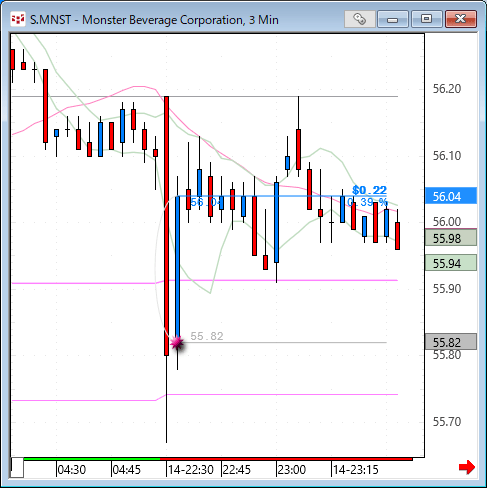Click the pink star trade marker
The width and height of the screenshot is (487, 488).
(177, 343)
